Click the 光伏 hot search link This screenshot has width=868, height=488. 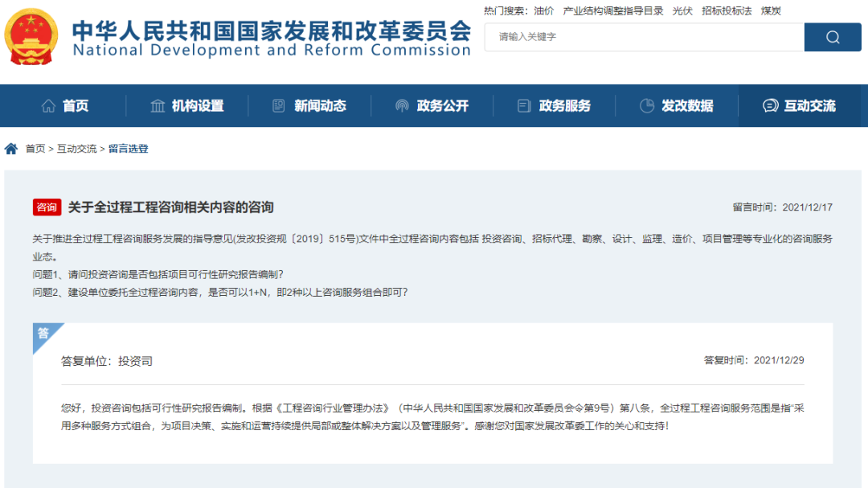pyautogui.click(x=682, y=11)
